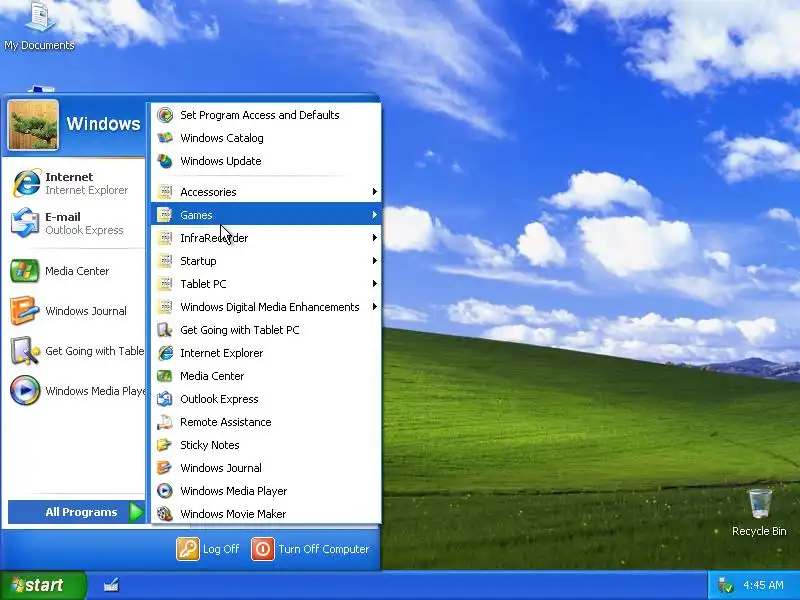800x600 pixels.
Task: Click the security shield tray icon
Action: 725,585
